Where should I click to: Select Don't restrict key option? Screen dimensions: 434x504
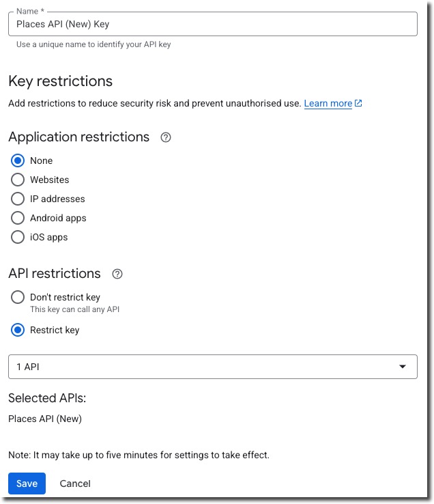coord(18,297)
